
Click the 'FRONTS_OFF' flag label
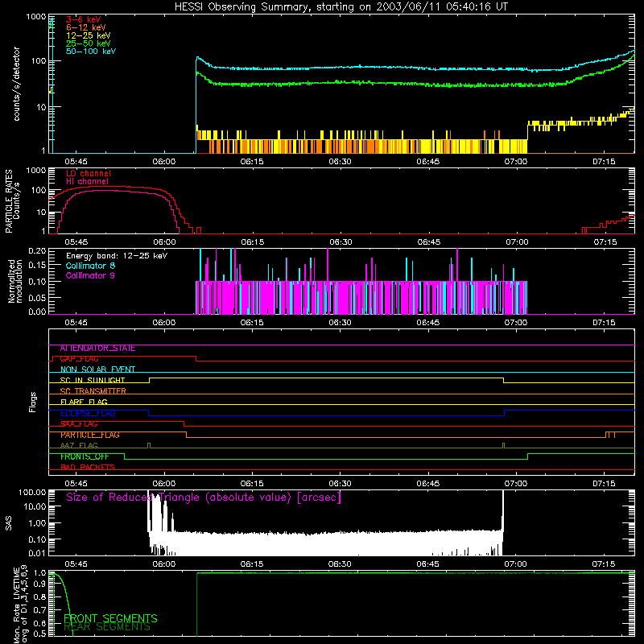click(x=85, y=456)
